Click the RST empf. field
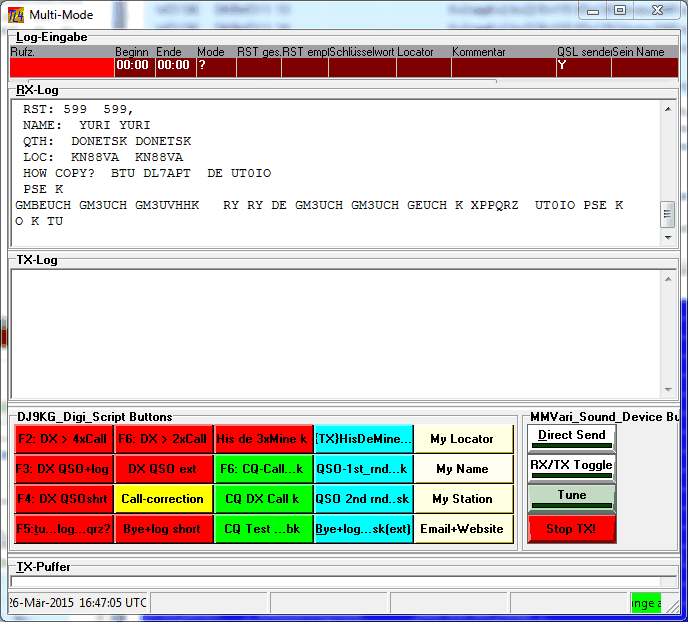Viewport: 688px width, 622px height. point(305,68)
